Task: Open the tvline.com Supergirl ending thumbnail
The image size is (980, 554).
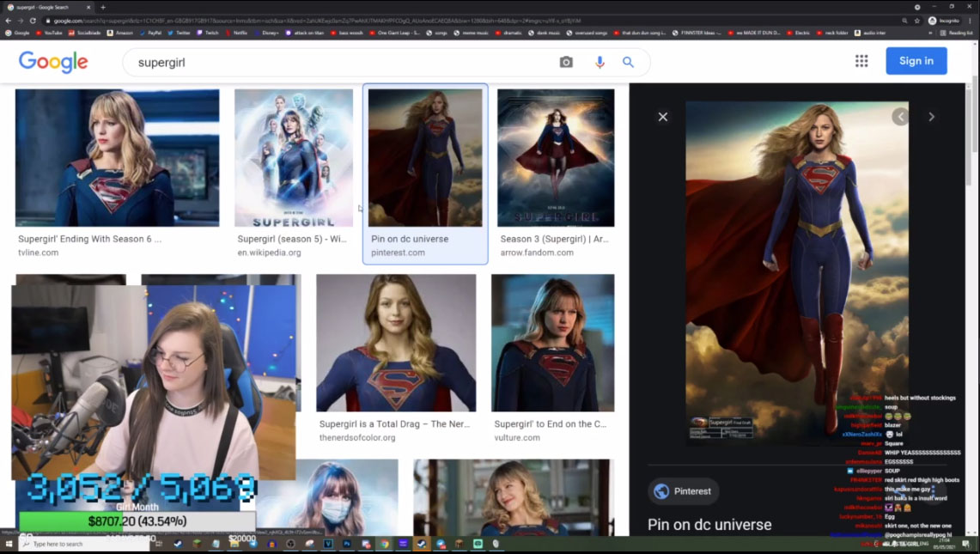Action: [118, 157]
